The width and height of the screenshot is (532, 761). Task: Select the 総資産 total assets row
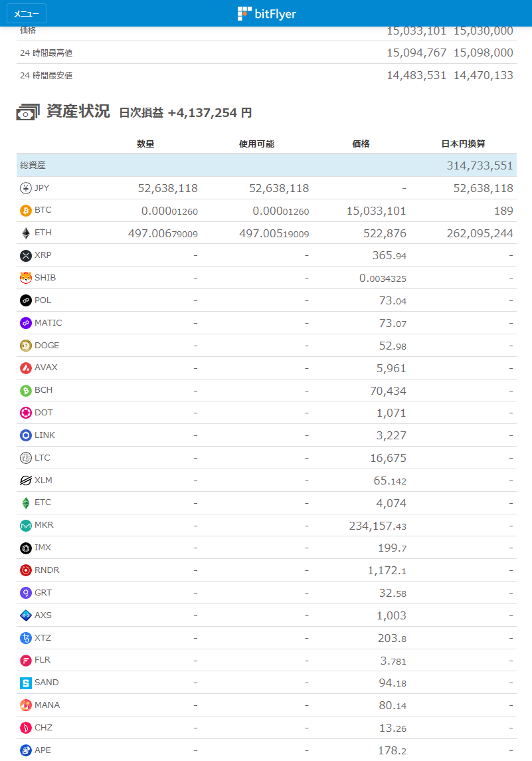(x=266, y=165)
